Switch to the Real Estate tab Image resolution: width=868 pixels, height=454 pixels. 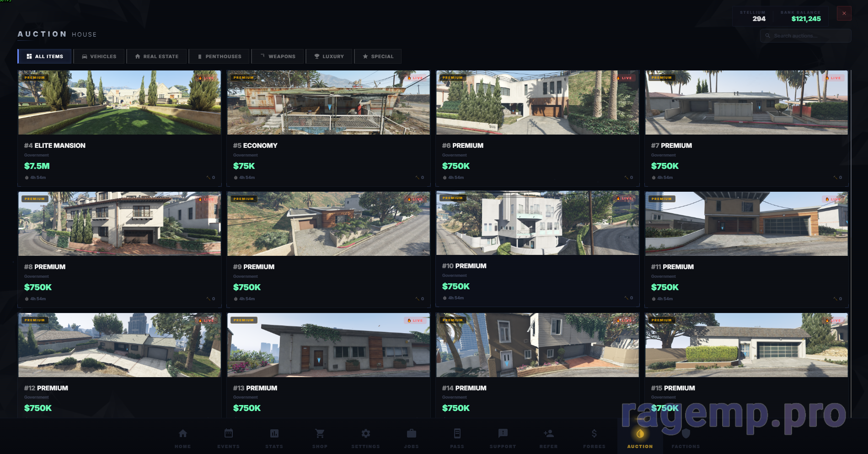(156, 56)
